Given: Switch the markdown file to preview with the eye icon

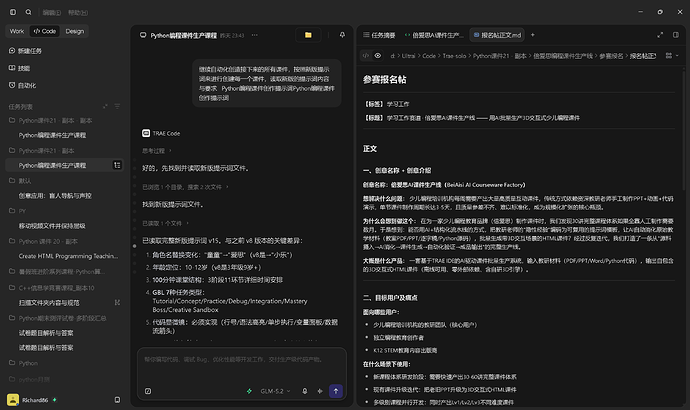Looking at the screenshot, I should 378,56.
